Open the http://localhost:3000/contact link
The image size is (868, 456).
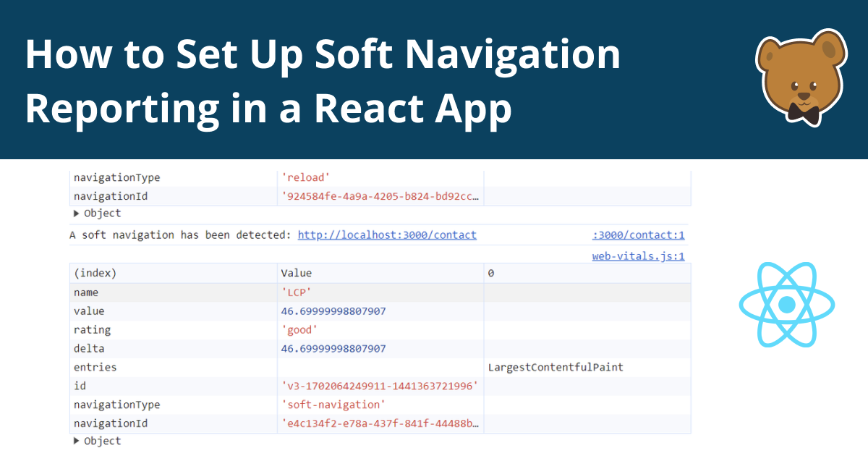pos(387,235)
